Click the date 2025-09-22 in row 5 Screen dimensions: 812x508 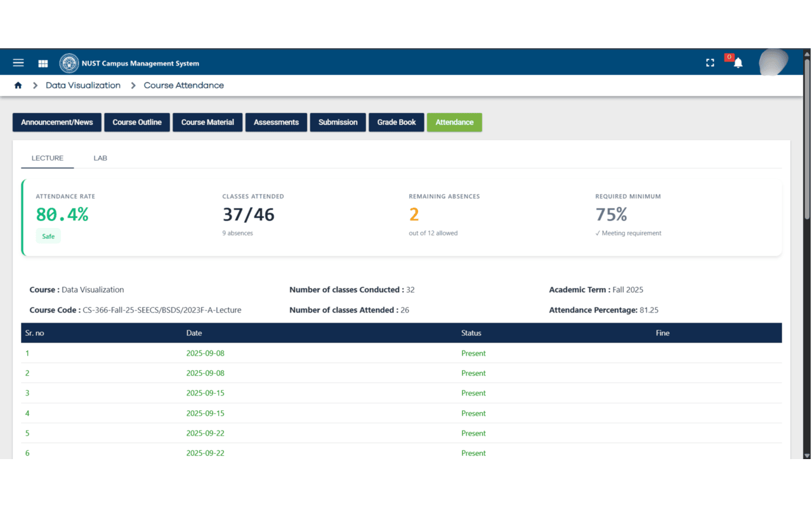point(206,433)
